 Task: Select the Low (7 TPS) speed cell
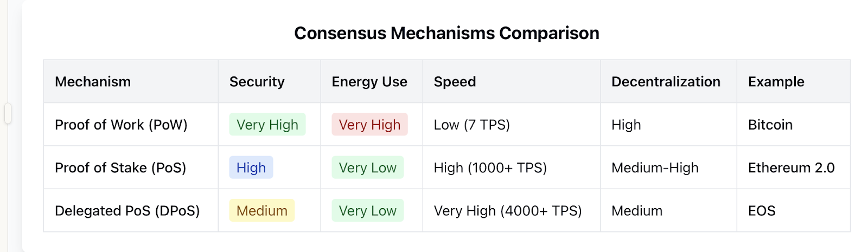pos(471,125)
